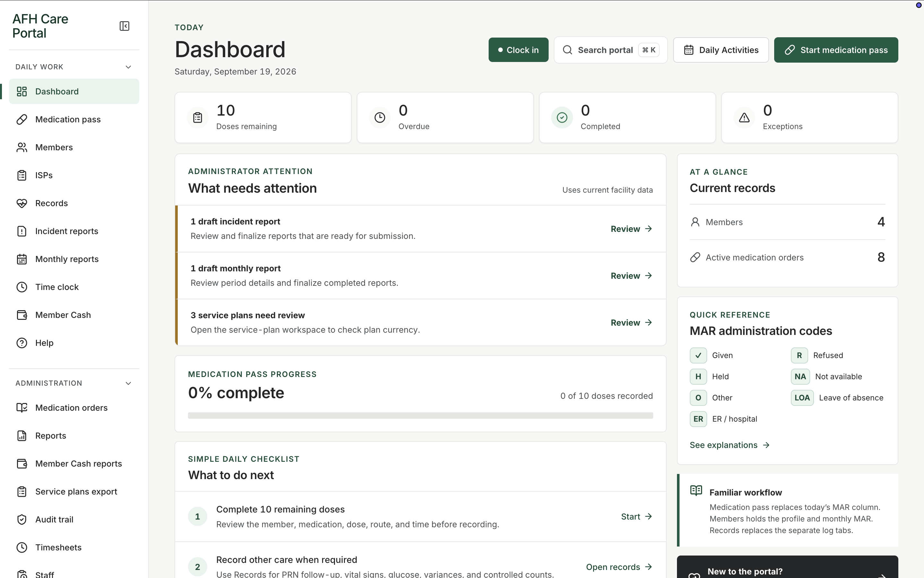Viewport: 924px width, 578px height.
Task: Start completing 10 remaining doses
Action: pyautogui.click(x=637, y=516)
